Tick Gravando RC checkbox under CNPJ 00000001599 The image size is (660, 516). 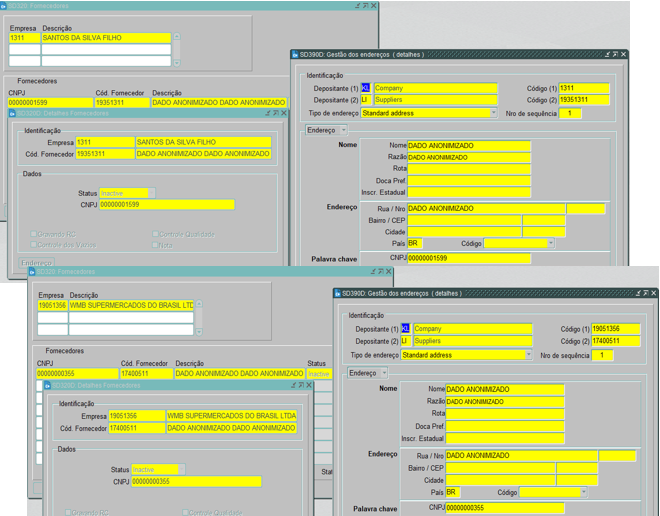tap(33, 234)
